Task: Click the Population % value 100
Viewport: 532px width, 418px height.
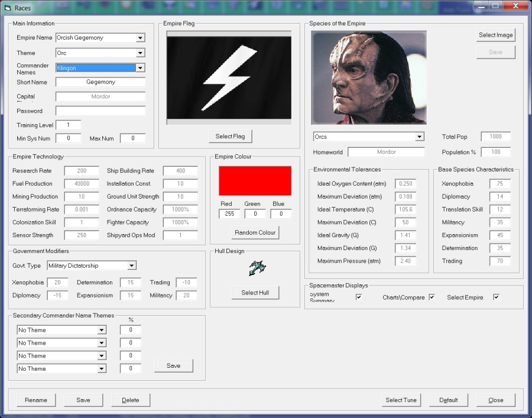Action: pos(496,152)
